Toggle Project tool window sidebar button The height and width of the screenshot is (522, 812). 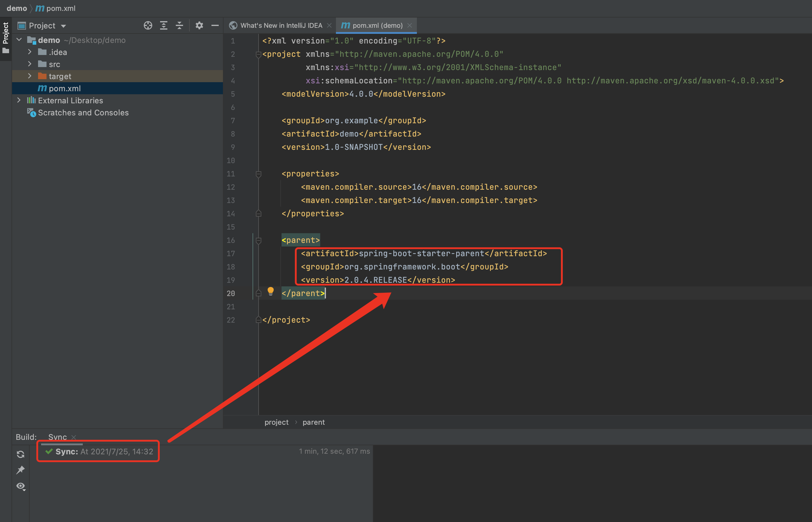click(5, 37)
